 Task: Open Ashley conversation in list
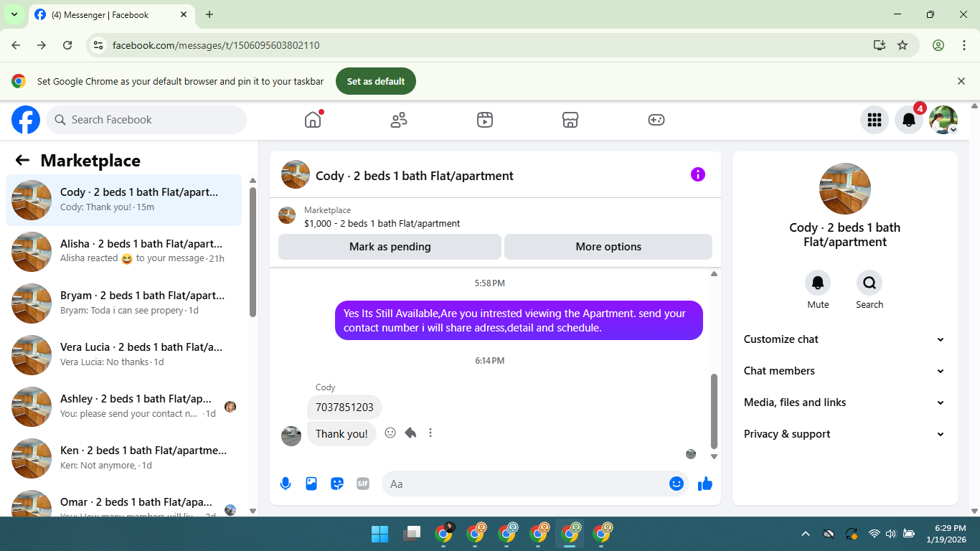pos(124,406)
